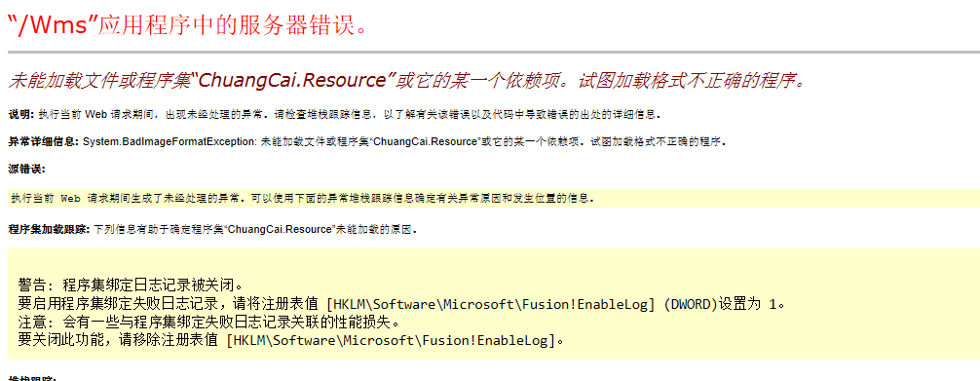
Task: Click the yellow source error message box
Action: [494, 199]
